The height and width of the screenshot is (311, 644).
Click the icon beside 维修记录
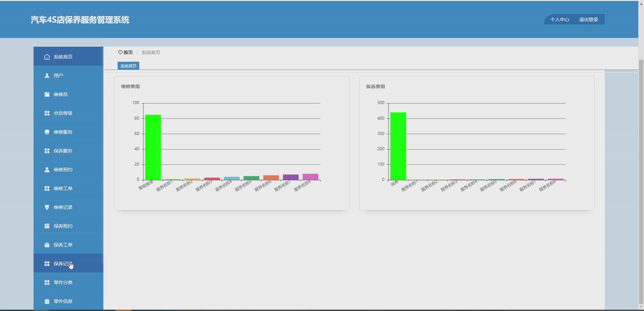tap(47, 207)
